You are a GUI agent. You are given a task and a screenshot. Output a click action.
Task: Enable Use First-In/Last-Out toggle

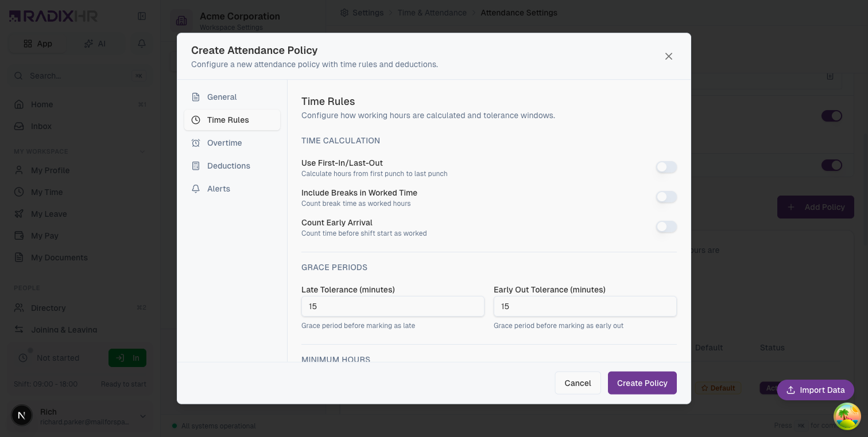[666, 167]
